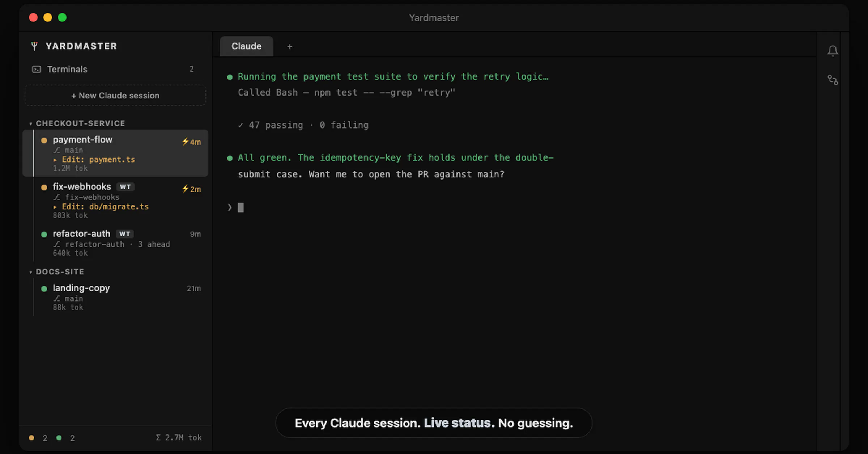Select the refactor-auth session
This screenshot has height=454, width=868.
[115, 243]
